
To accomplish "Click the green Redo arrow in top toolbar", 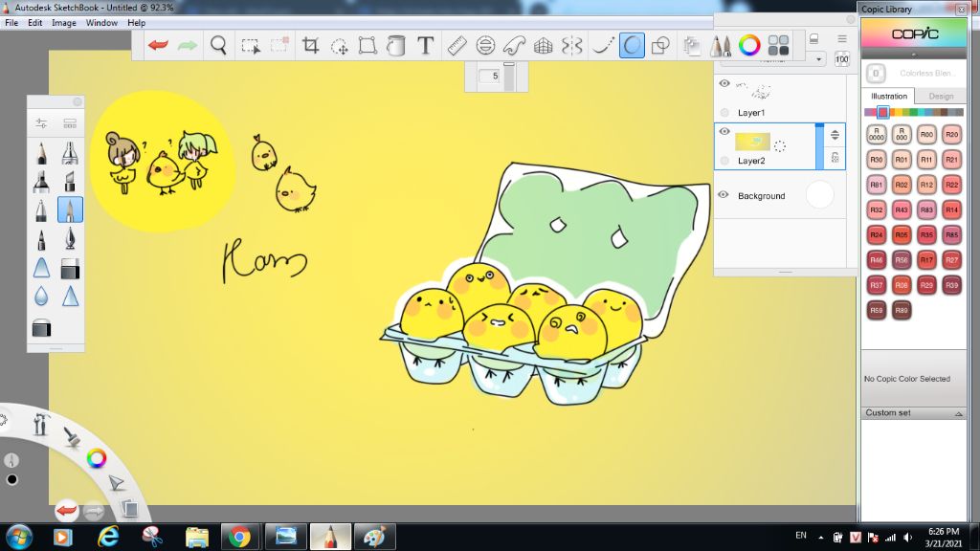I will tap(187, 45).
